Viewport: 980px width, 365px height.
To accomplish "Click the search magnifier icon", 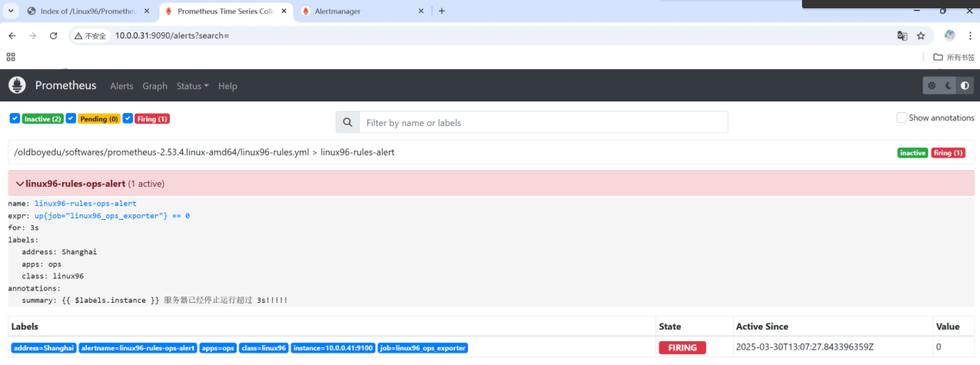I will (348, 123).
